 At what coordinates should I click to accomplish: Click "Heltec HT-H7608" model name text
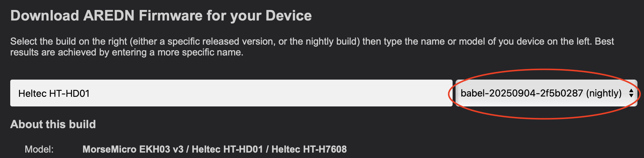point(309,149)
